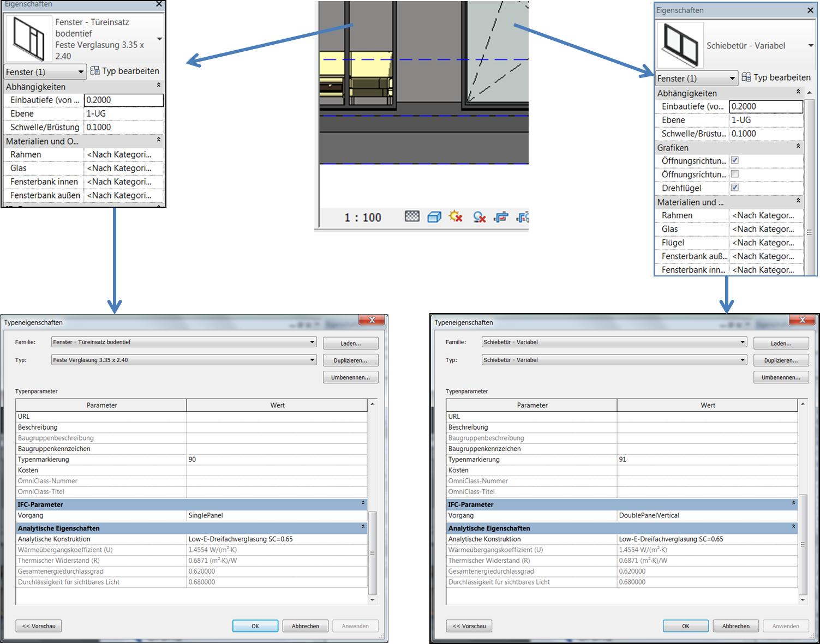Click Umbenennen... in Schiebetür dialog
820x644 pixels.
pos(781,377)
